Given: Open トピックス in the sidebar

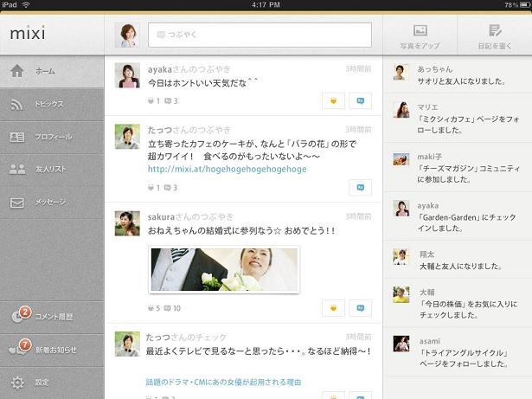Looking at the screenshot, I should (x=52, y=104).
